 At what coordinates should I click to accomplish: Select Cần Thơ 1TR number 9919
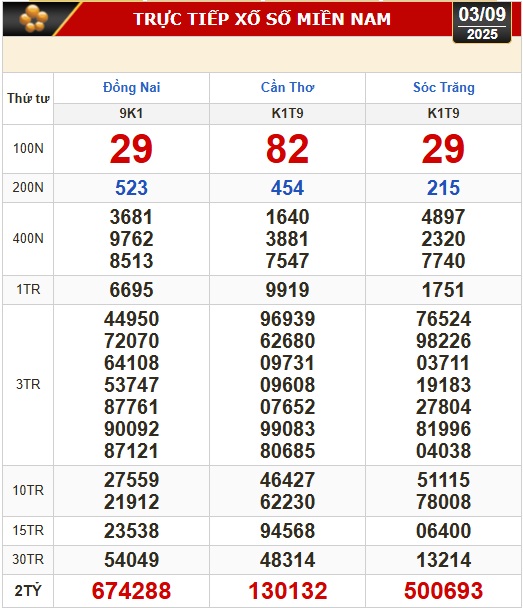(287, 290)
